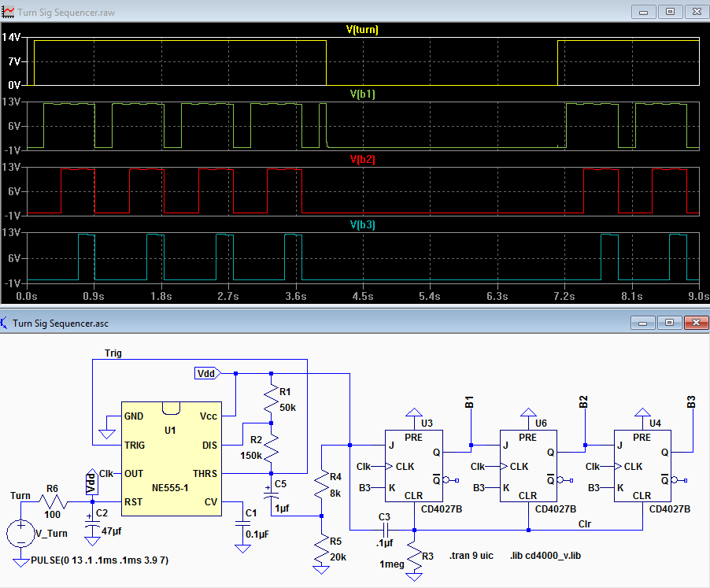Click the .lib cd4000_v.lib directive
Screen dimensions: 710x588
[545, 556]
